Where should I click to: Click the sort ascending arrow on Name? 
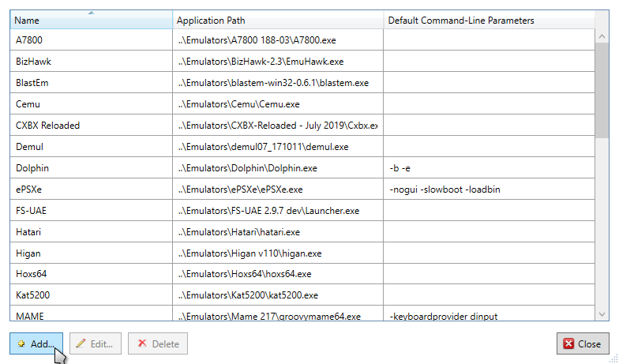tap(92, 13)
